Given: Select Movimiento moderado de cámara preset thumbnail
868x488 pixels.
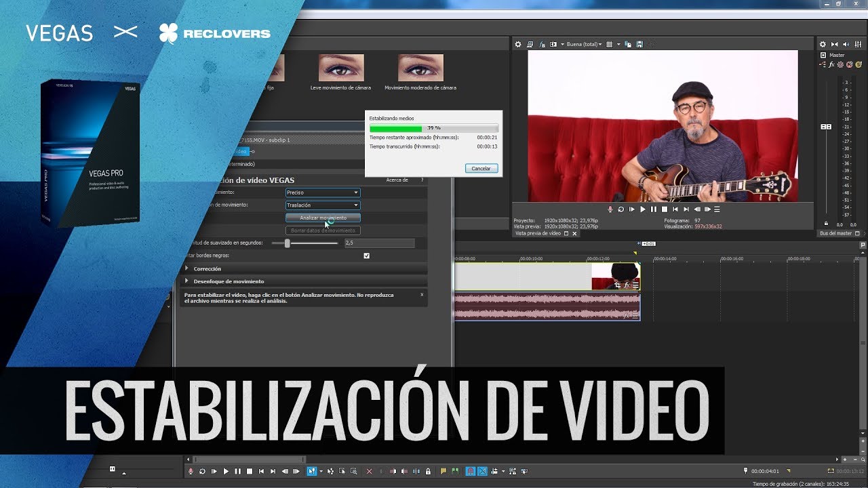Looking at the screenshot, I should point(420,68).
